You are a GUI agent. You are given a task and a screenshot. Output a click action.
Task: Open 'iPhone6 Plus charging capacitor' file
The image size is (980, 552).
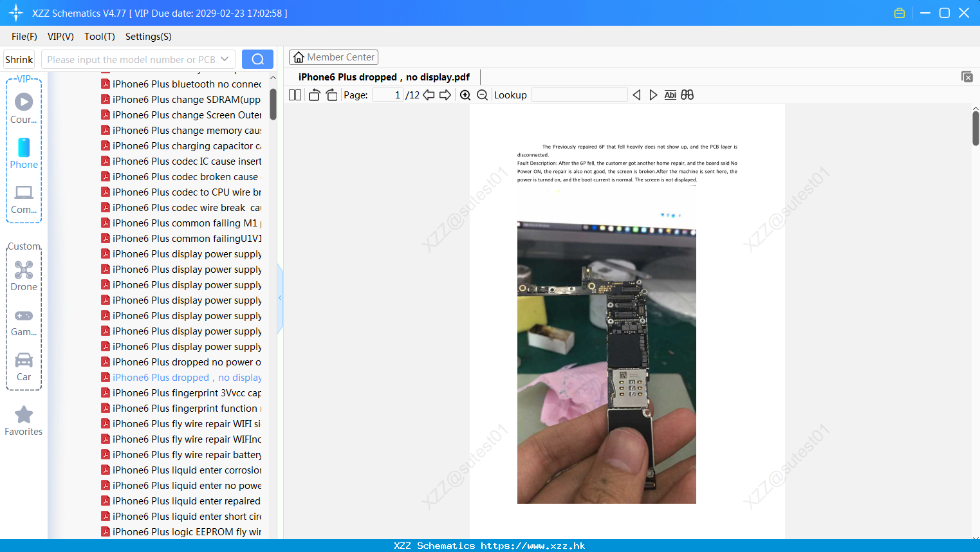(x=181, y=146)
